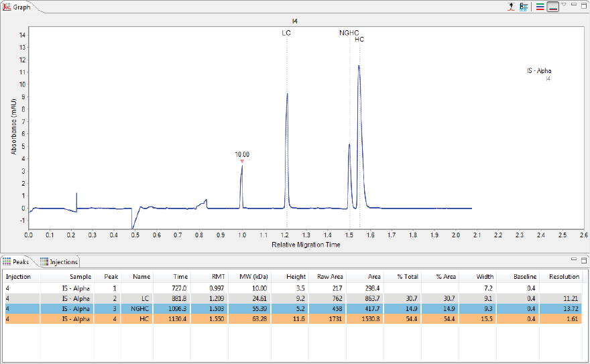590x364 pixels.
Task: Minimize the Peaks panel
Action: click(574, 259)
